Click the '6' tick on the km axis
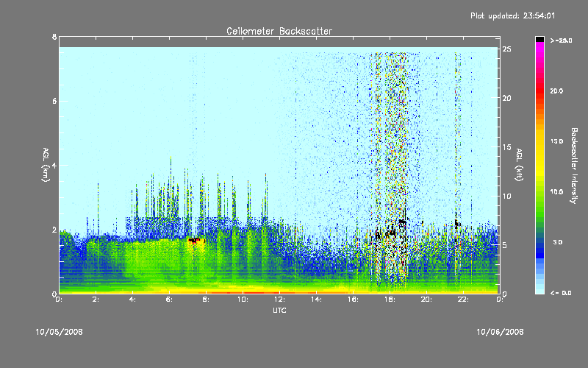 pyautogui.click(x=54, y=101)
